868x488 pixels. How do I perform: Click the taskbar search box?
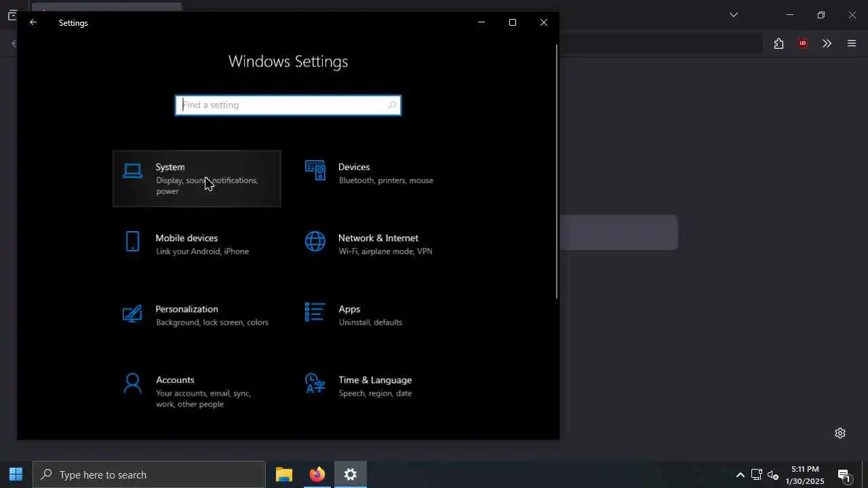click(x=149, y=474)
